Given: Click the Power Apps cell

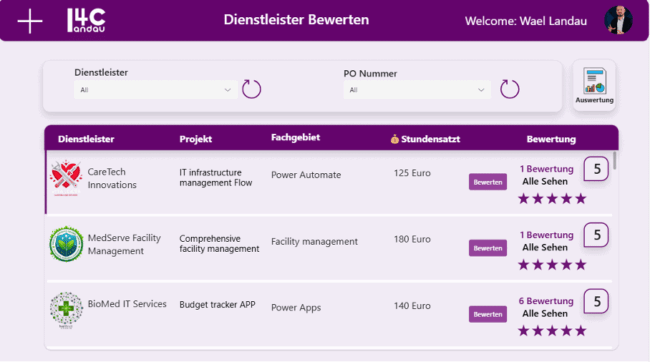Looking at the screenshot, I should pos(296,308).
